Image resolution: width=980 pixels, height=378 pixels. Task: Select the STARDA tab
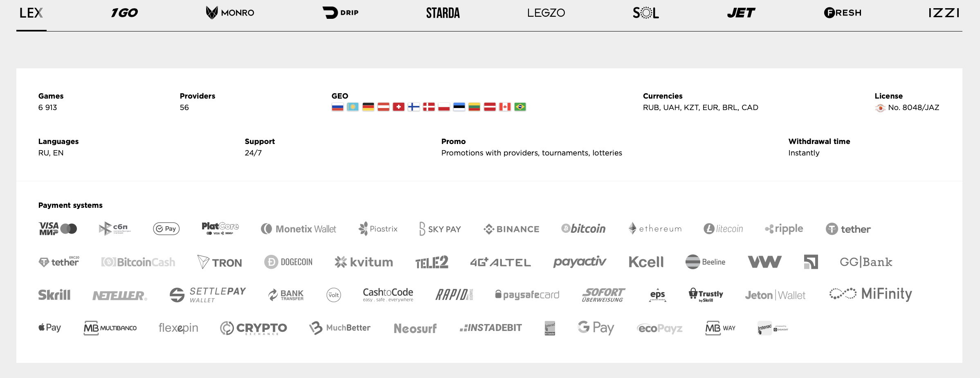click(443, 13)
